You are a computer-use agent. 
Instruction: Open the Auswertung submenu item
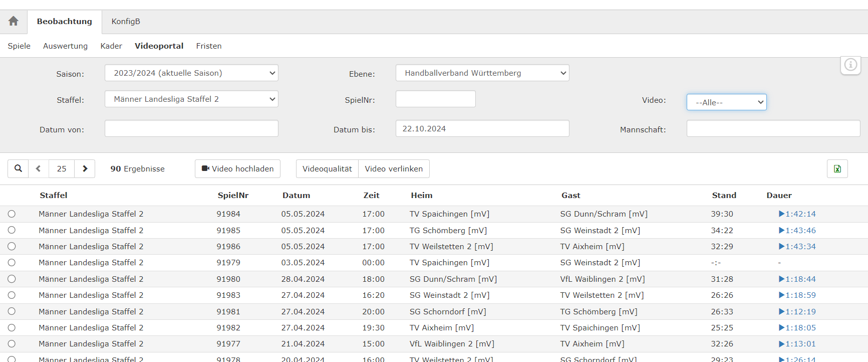point(65,46)
